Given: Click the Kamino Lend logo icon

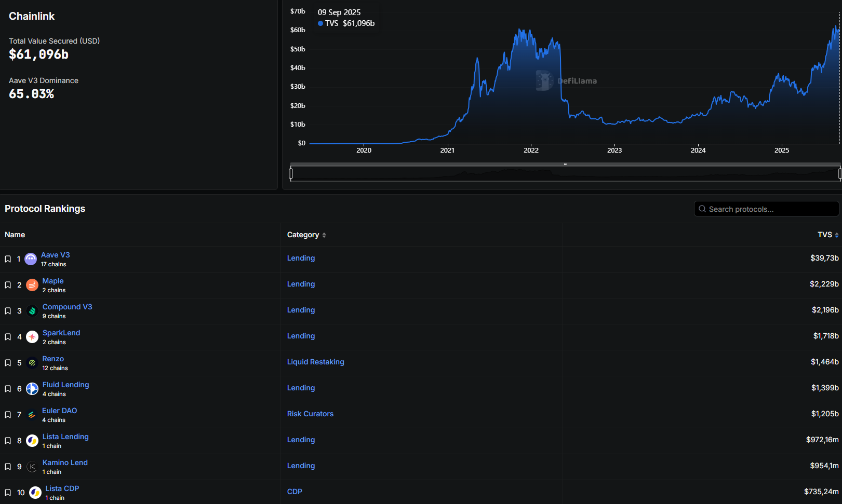Looking at the screenshot, I should tap(32, 467).
